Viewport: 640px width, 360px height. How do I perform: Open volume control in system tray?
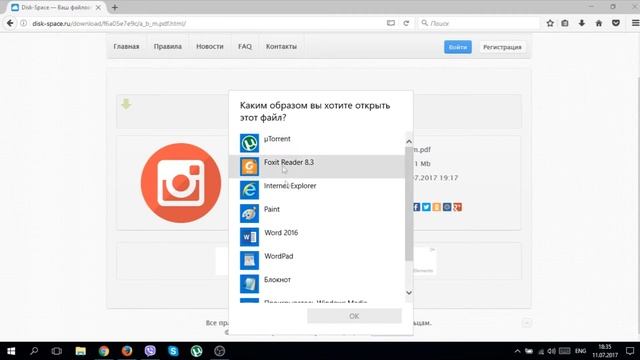click(x=551, y=351)
